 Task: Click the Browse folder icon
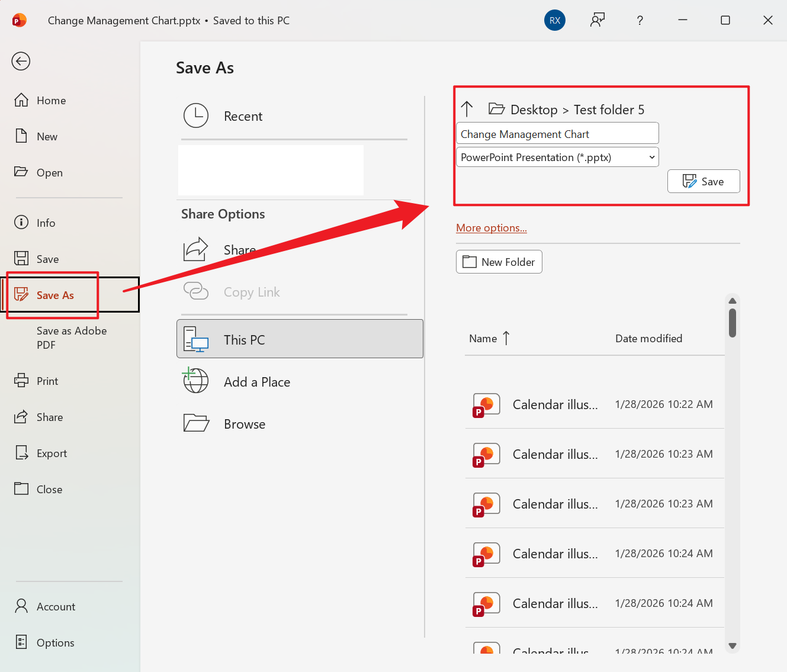point(196,424)
